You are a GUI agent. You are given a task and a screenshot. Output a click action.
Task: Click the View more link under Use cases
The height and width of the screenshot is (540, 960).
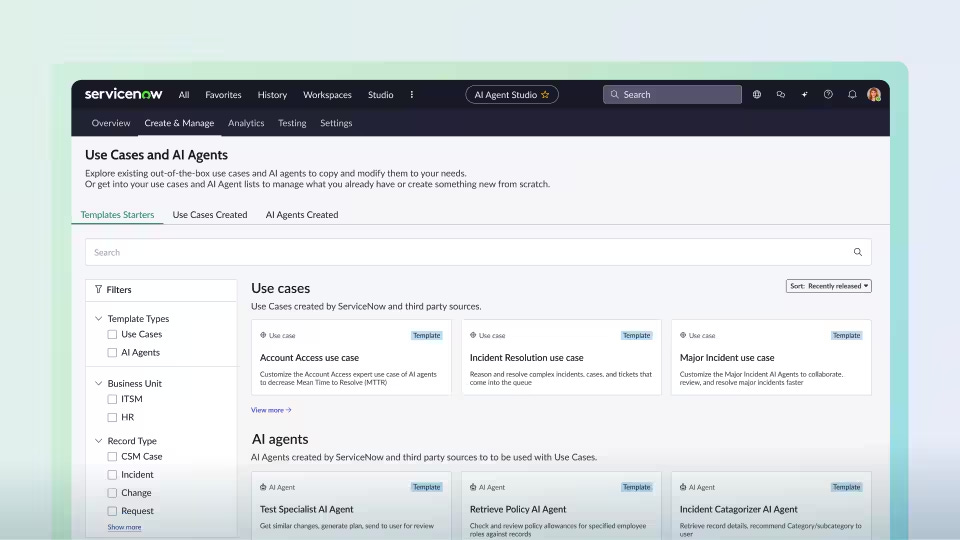(x=271, y=410)
